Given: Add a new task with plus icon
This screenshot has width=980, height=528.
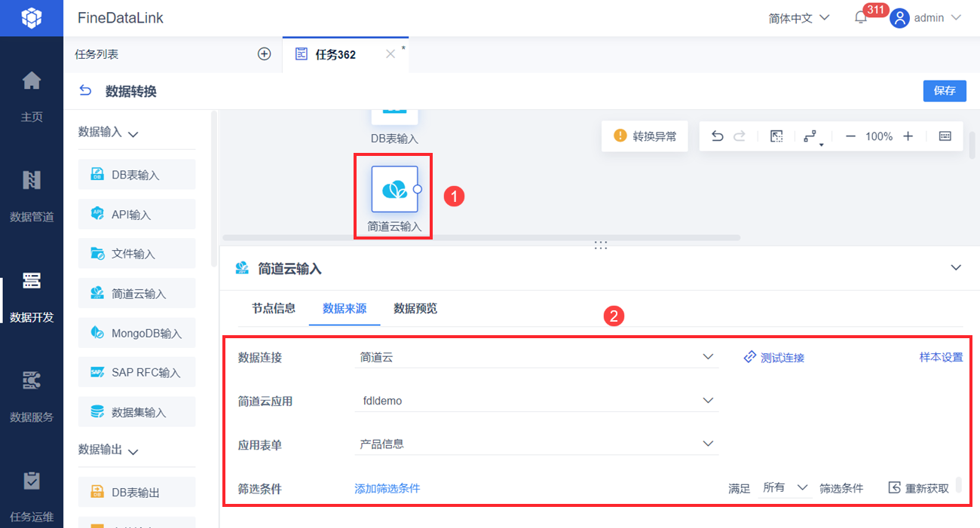Looking at the screenshot, I should click(264, 53).
